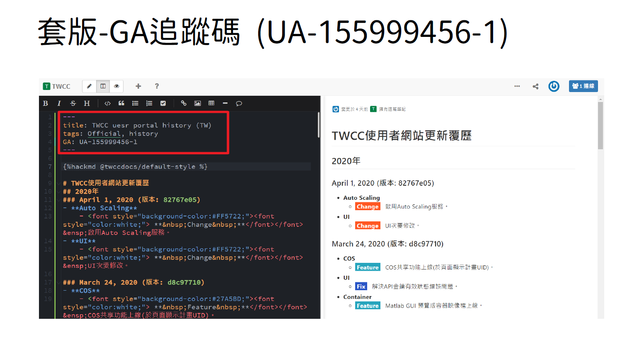
Task: Insert a numbered list
Action: point(149,103)
